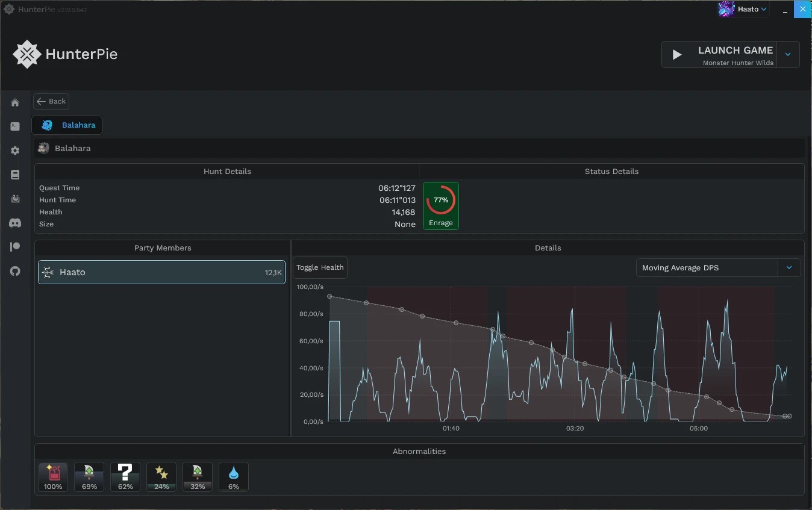Select the Balahara monster tab
This screenshot has height=510, width=812.
point(67,125)
